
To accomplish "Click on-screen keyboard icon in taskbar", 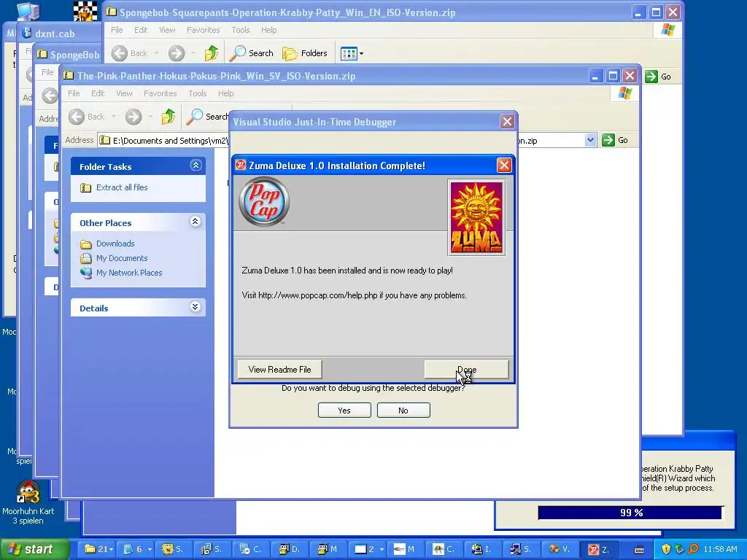I will (x=639, y=549).
